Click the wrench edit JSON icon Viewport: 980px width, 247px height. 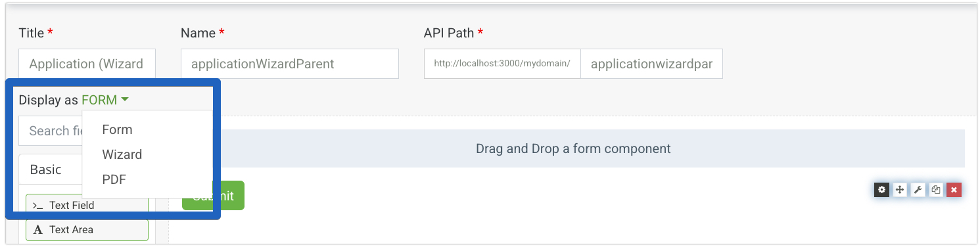(918, 190)
